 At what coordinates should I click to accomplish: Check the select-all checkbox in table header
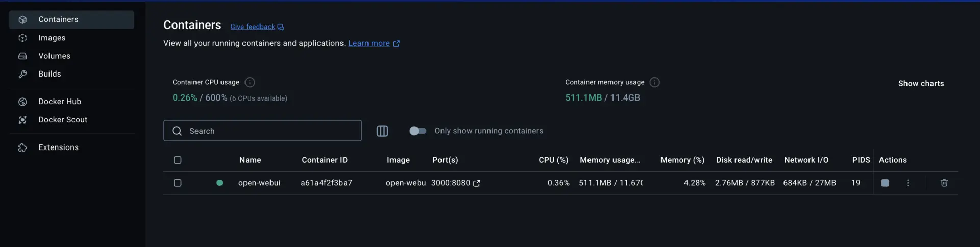tap(178, 160)
